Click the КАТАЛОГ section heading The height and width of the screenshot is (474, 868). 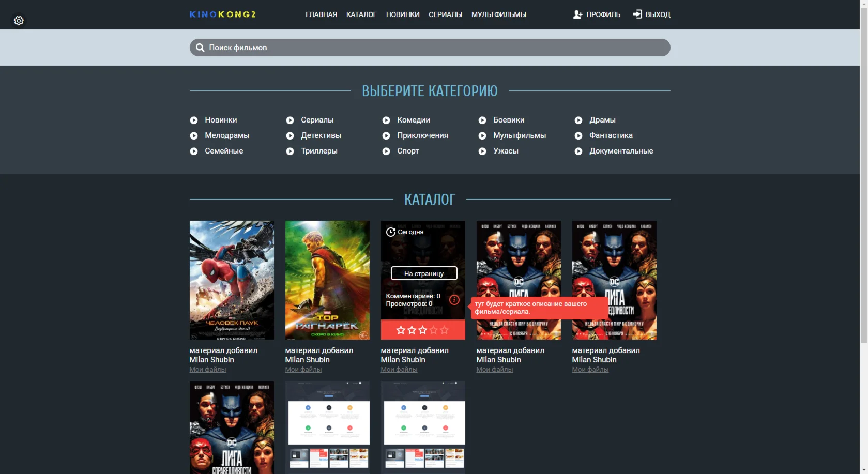pyautogui.click(x=430, y=200)
